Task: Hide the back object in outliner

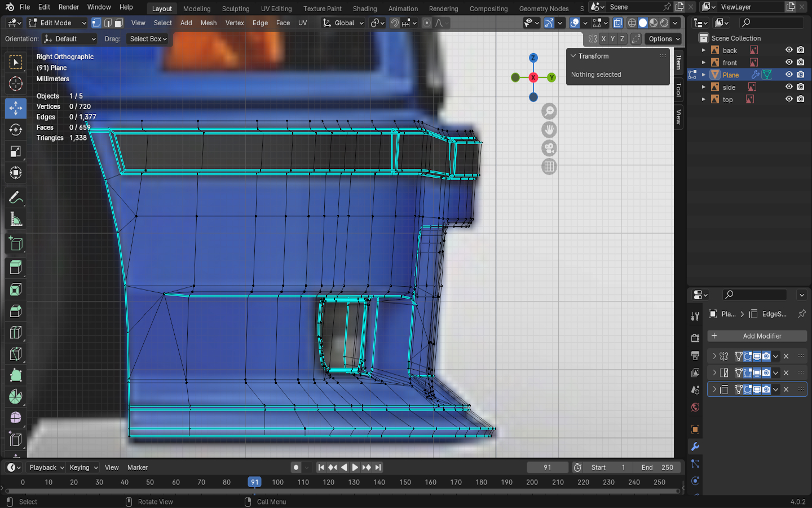Action: coord(789,50)
